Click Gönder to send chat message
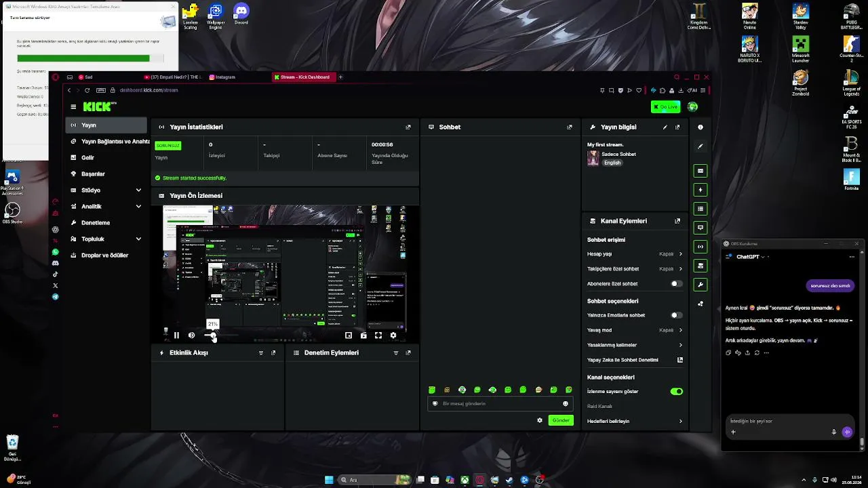The image size is (868, 488). click(x=561, y=420)
